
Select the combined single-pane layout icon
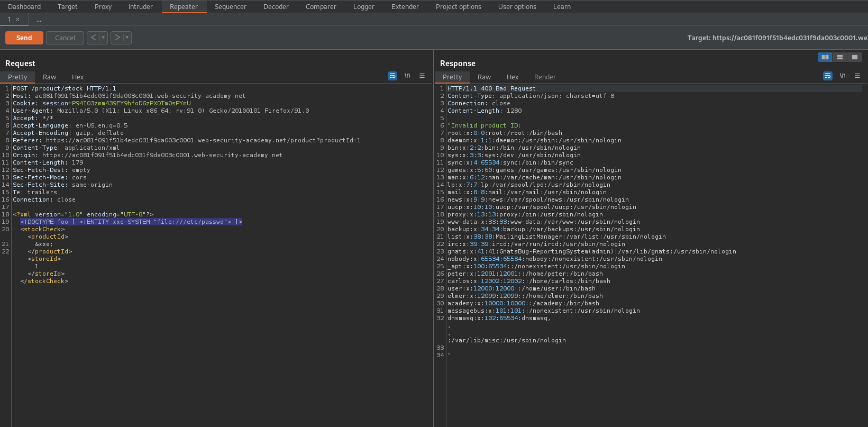click(x=854, y=57)
